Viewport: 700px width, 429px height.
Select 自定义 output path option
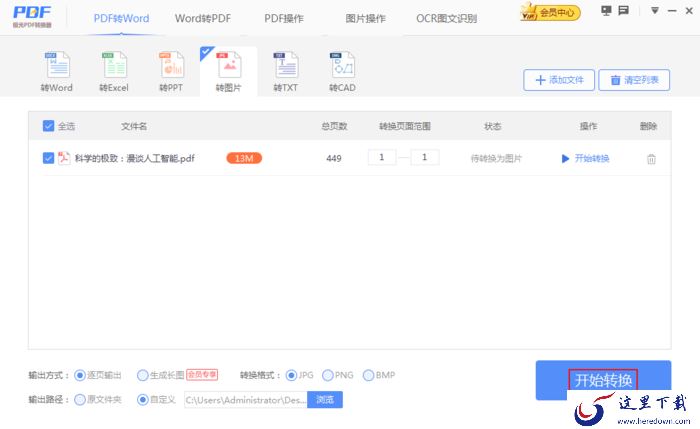142,400
